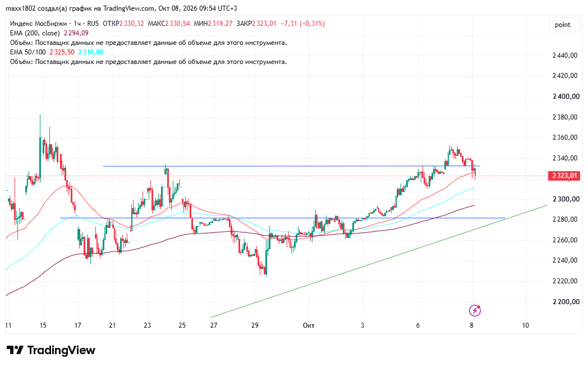Select the EMA 50/100 indicator legend
This screenshot has height=367, width=588.
[x=27, y=52]
